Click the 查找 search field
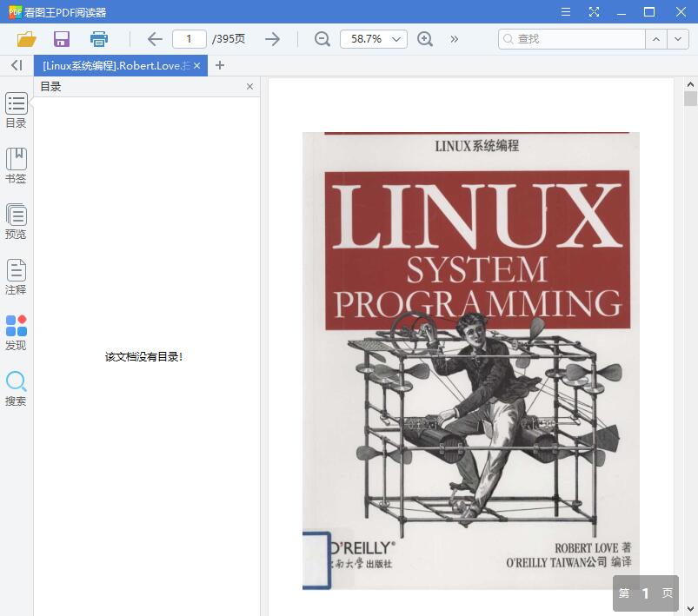698x616 pixels. coord(572,39)
